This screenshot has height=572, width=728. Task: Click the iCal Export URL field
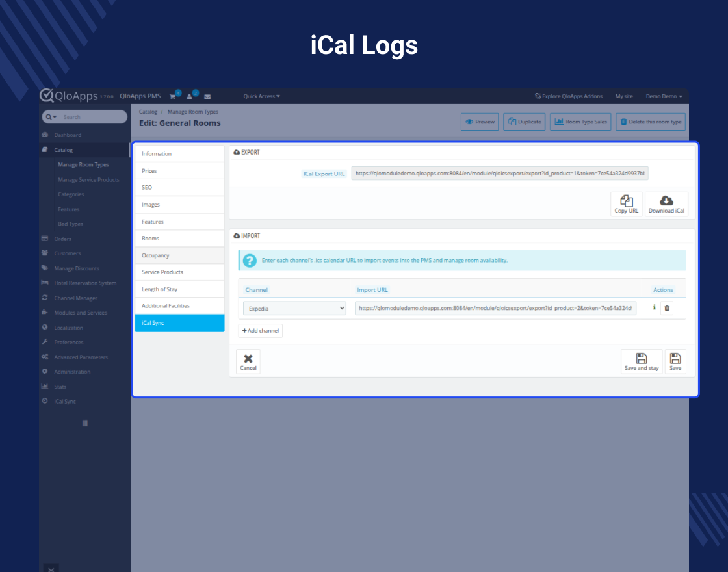tap(500, 174)
